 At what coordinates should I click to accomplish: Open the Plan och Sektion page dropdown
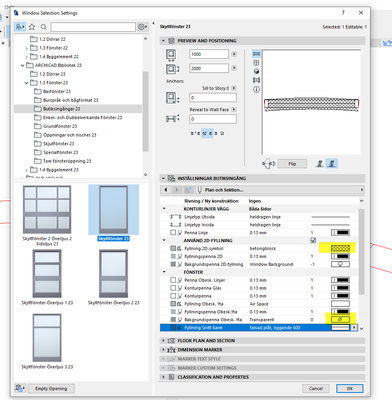280,190
